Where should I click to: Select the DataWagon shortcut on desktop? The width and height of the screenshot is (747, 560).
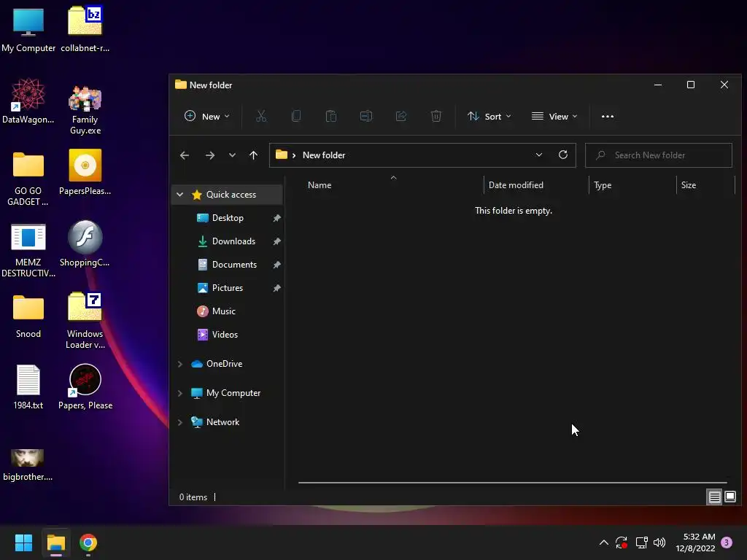28,101
